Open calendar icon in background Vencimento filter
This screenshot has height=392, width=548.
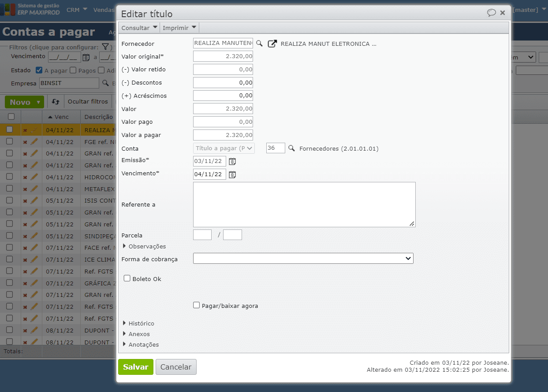(x=86, y=57)
